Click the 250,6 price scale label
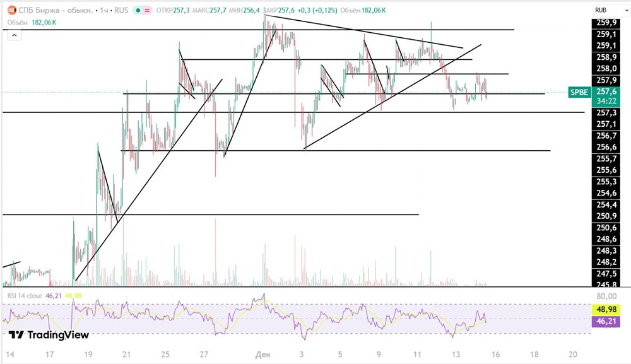631x364 pixels. tap(606, 228)
